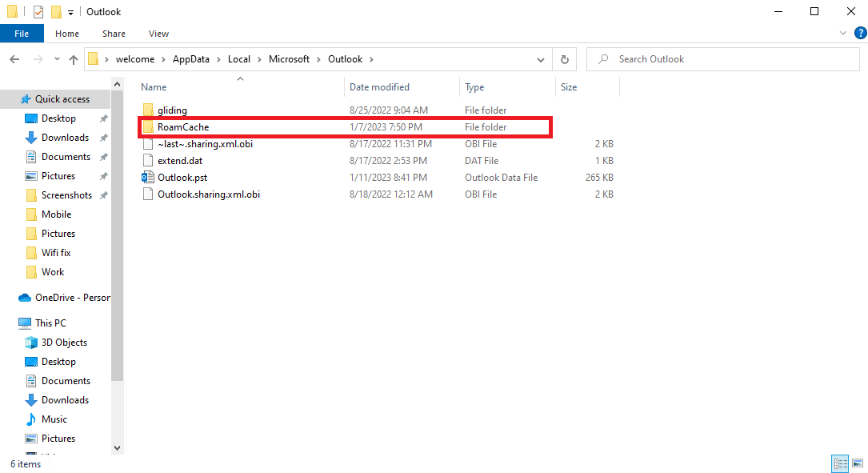Open pinned Downloads under Quick access
Viewport: 868px width, 473px height.
[x=65, y=138]
